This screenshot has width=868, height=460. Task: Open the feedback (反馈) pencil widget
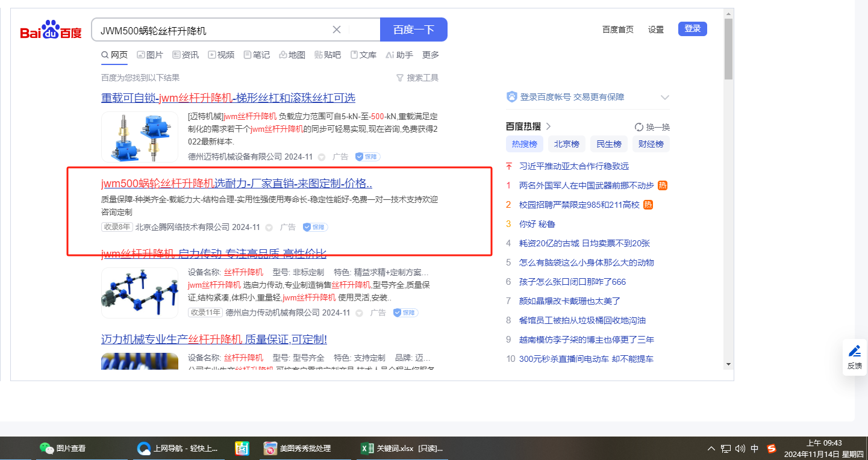(854, 357)
